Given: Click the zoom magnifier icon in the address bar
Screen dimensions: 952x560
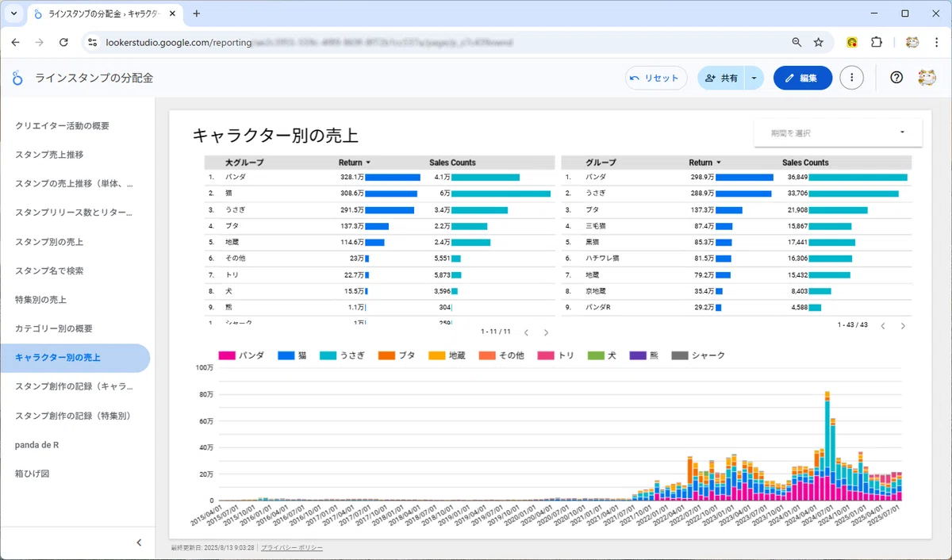Looking at the screenshot, I should [797, 42].
